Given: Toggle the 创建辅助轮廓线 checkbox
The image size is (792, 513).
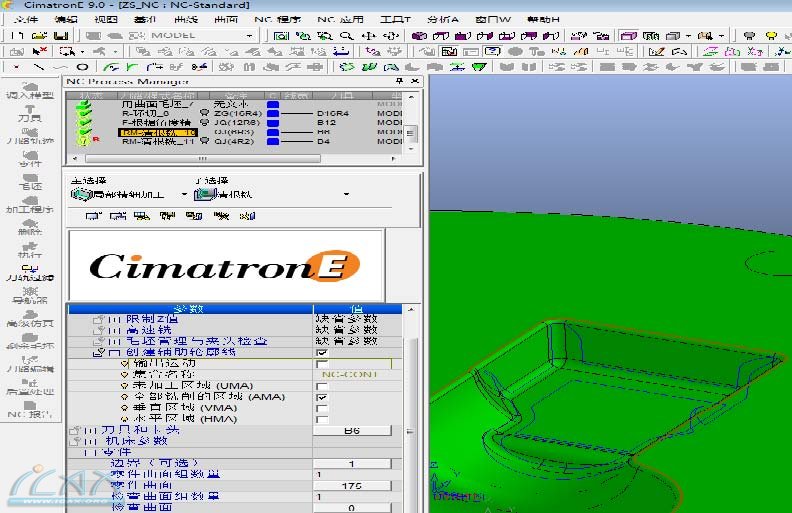Looking at the screenshot, I should click(x=322, y=352).
